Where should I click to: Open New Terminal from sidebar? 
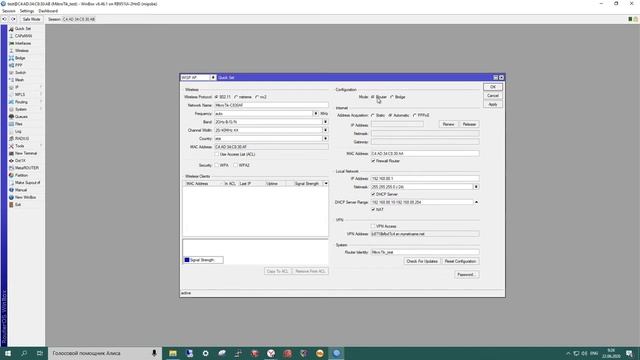(26, 153)
